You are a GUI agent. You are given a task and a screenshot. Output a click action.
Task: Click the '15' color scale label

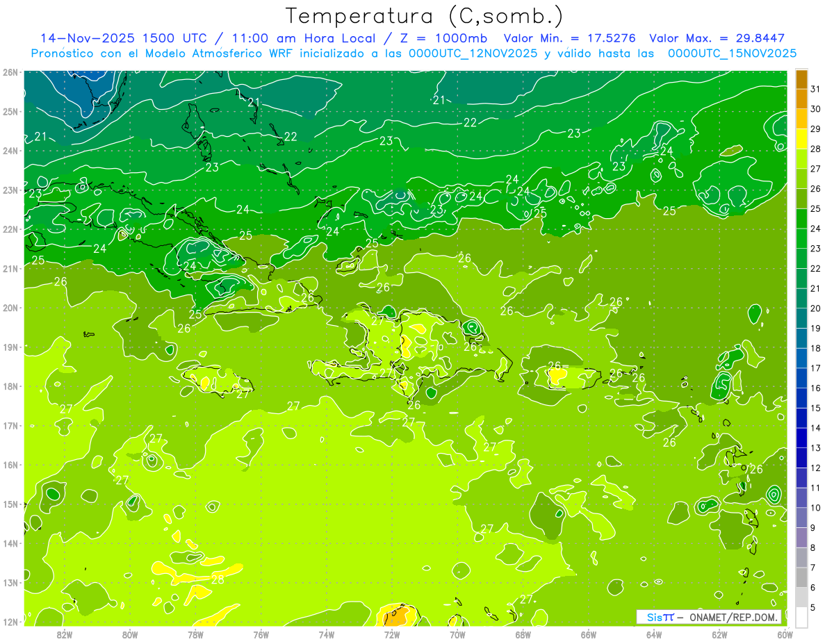tap(816, 408)
